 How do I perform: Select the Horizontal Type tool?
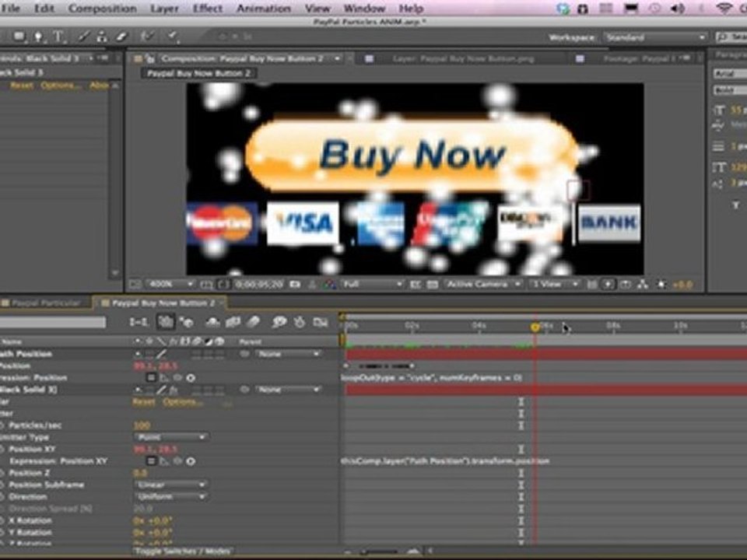pos(58,37)
